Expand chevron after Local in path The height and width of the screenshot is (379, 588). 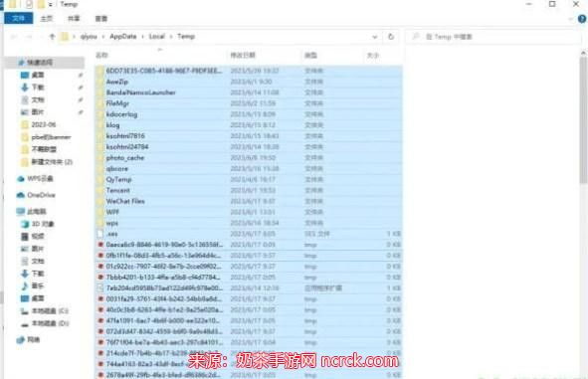(171, 37)
